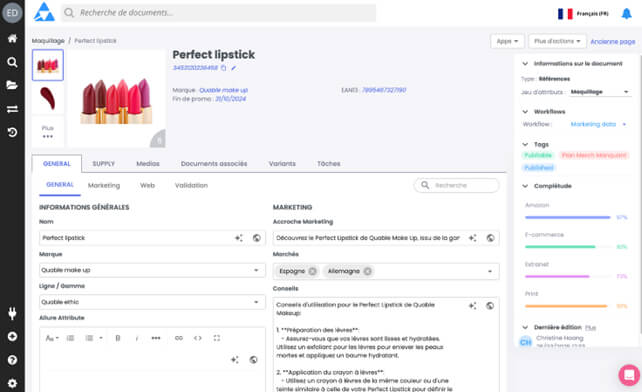The image size is (642, 392).
Task: Click the Quable make up brand link
Action: [x=223, y=90]
